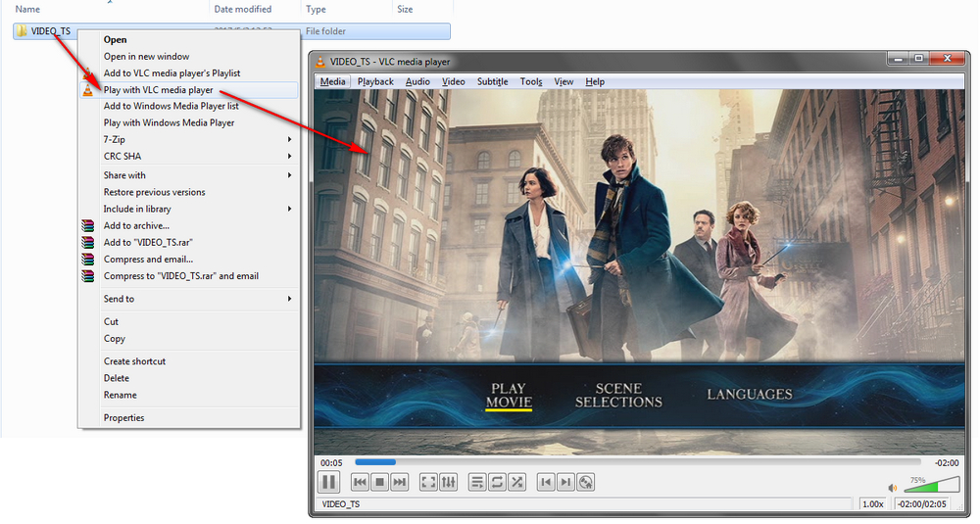The width and height of the screenshot is (980, 524).
Task: Expand Include in library submenu
Action: coord(189,209)
